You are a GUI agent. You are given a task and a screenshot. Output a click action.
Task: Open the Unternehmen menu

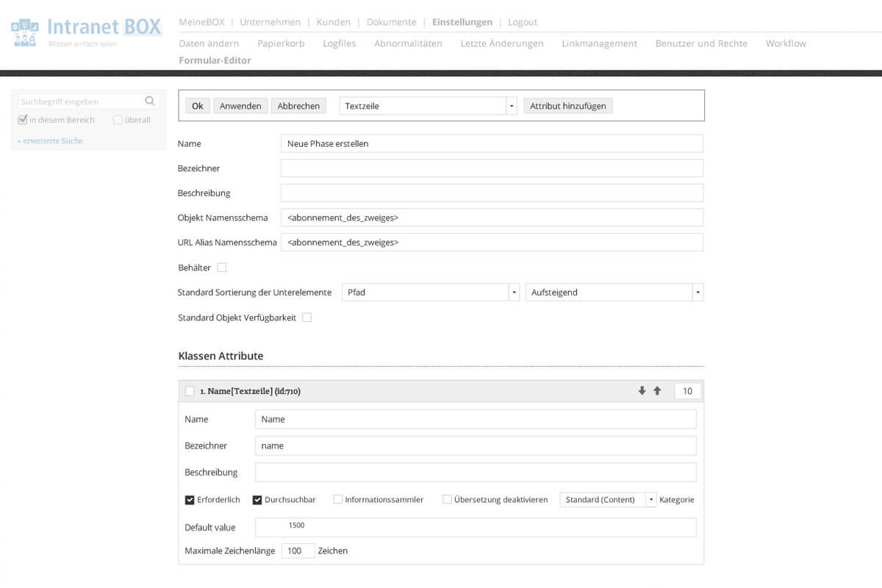point(270,22)
